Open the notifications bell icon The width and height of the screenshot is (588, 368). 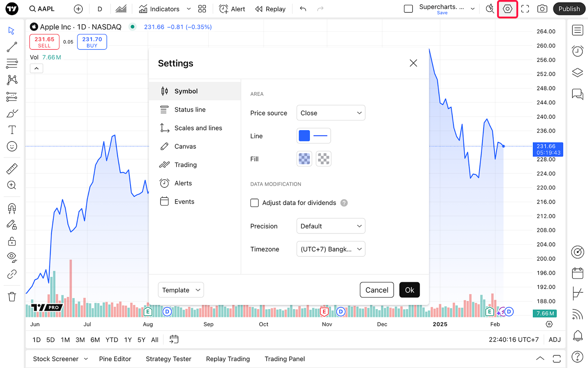(577, 336)
